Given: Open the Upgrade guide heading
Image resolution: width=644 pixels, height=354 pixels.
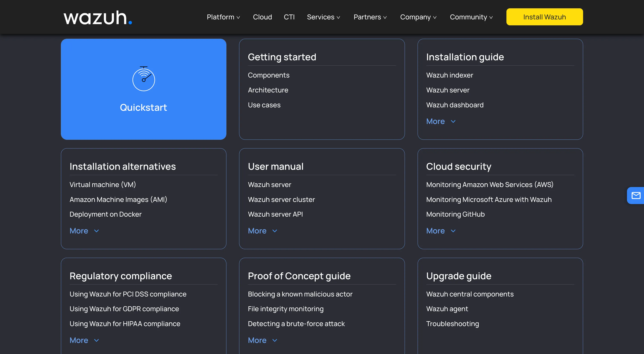Looking at the screenshot, I should click(459, 276).
